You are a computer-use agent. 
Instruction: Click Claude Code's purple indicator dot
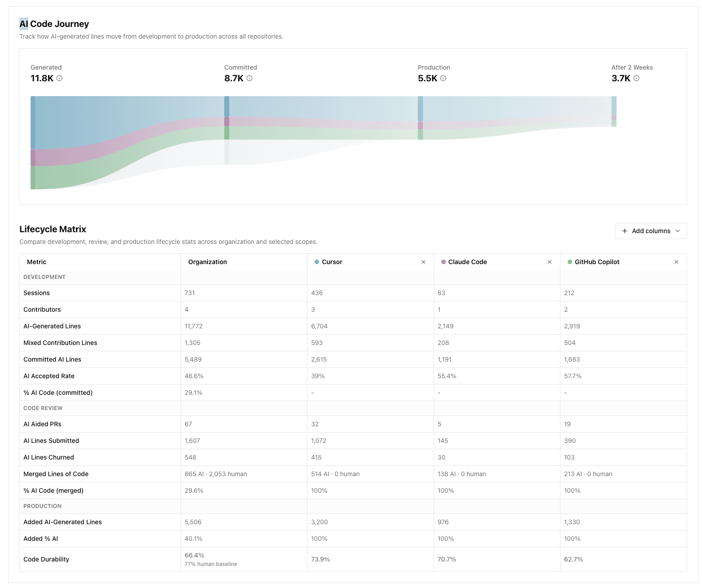(x=444, y=261)
